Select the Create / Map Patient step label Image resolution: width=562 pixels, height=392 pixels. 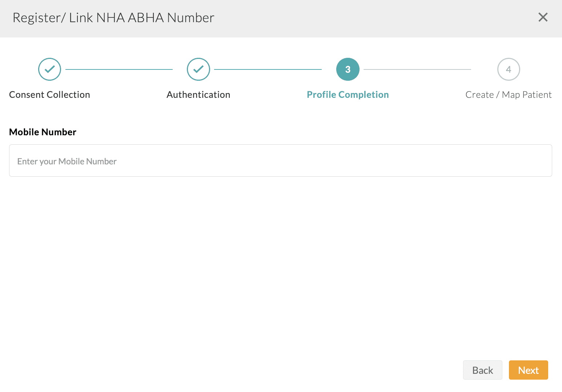508,95
